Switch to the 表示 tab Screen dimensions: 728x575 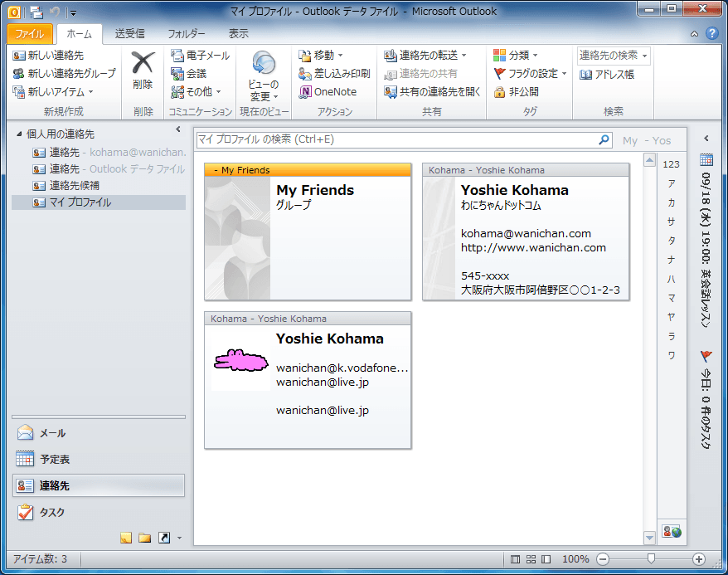point(238,34)
